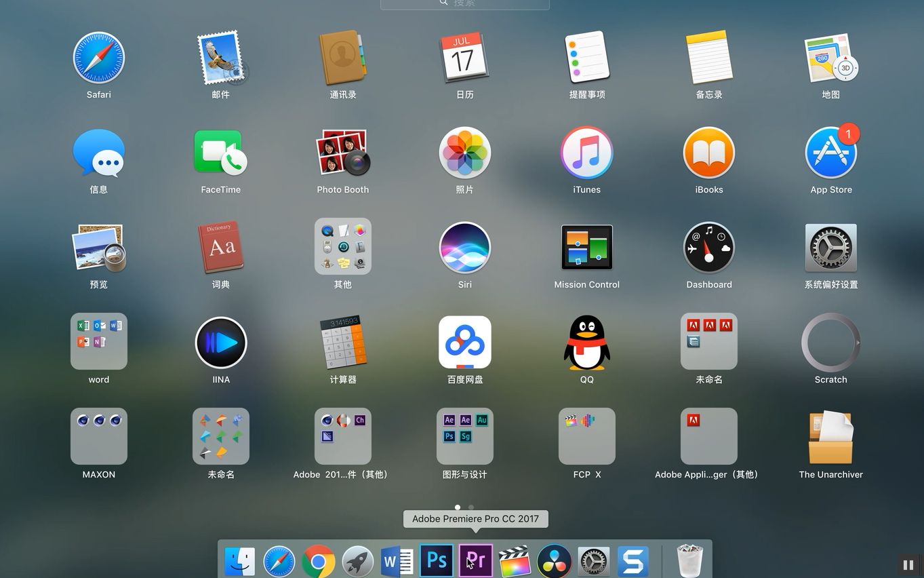This screenshot has height=578, width=924.
Task: Launch IINA media player
Action: click(221, 343)
